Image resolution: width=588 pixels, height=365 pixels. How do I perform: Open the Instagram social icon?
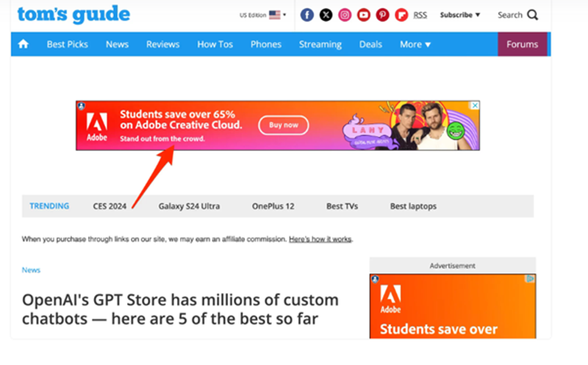pyautogui.click(x=345, y=15)
